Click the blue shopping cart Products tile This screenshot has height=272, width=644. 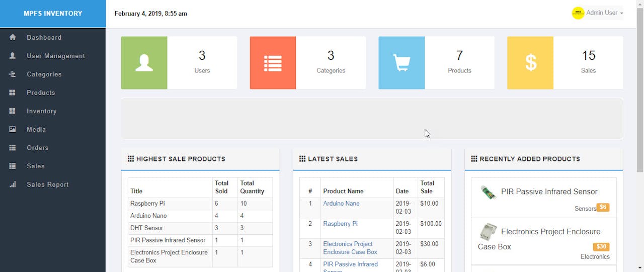click(401, 63)
